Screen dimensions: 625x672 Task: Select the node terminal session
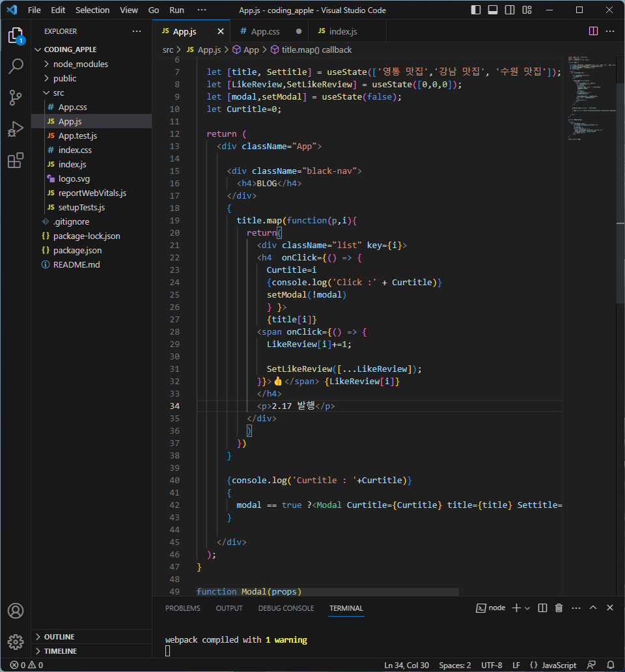point(491,608)
